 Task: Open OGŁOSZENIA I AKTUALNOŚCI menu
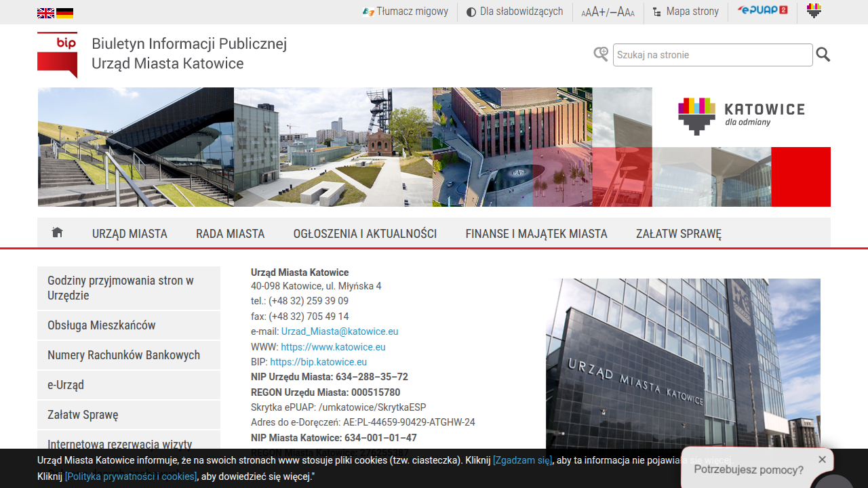365,234
